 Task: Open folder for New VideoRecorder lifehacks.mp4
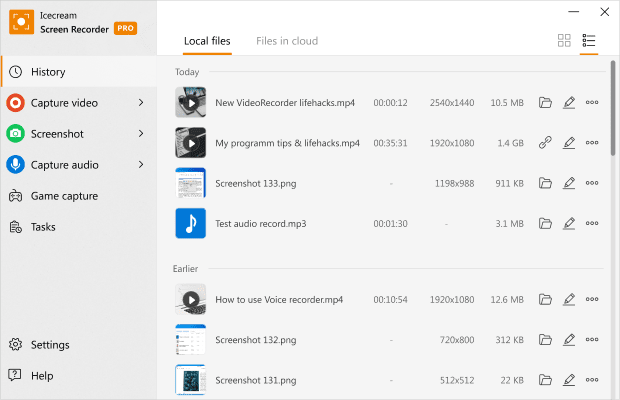click(x=545, y=102)
